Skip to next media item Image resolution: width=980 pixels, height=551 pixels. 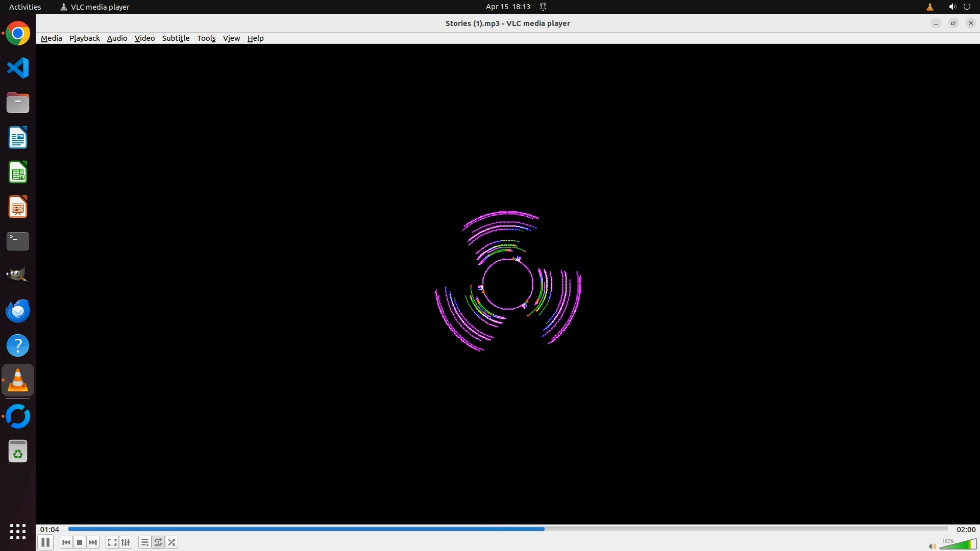click(93, 542)
